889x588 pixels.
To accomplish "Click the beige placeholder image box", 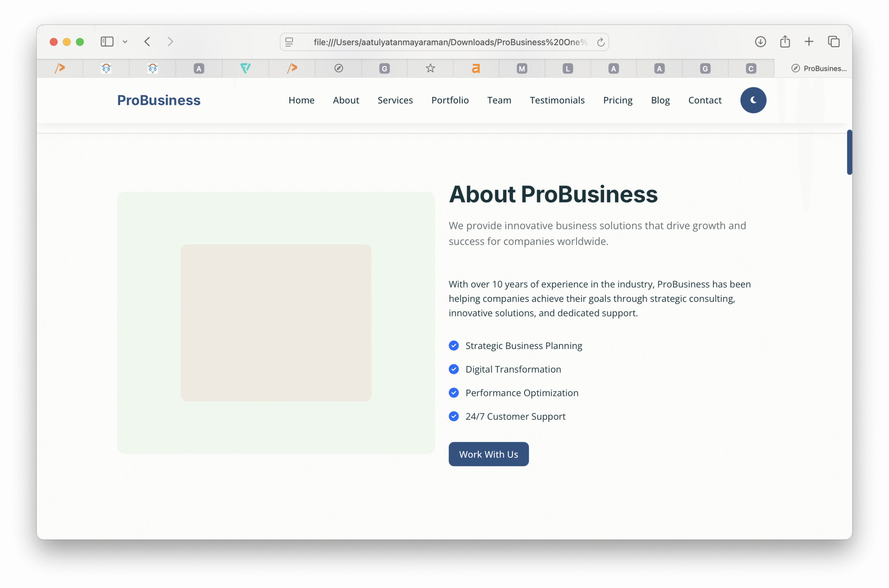I will (x=276, y=323).
